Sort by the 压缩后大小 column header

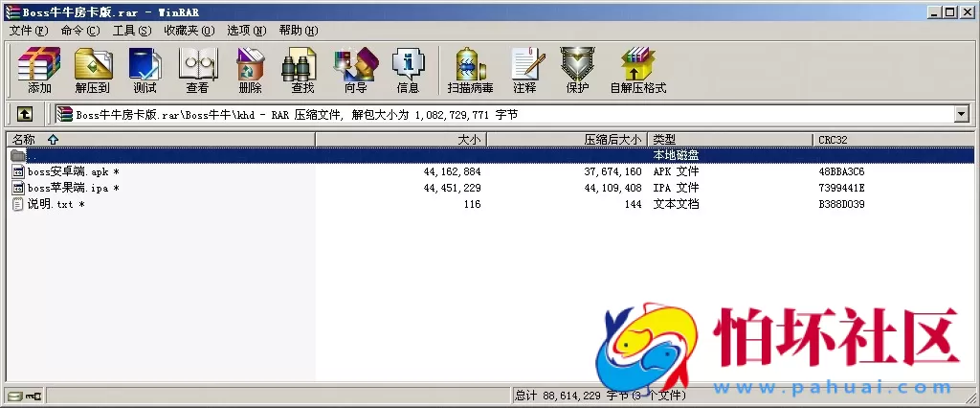click(567, 140)
